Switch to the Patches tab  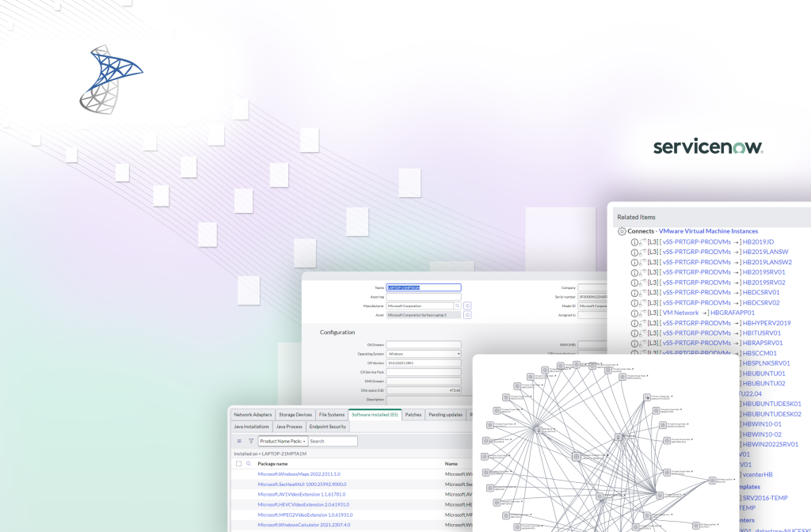click(x=413, y=415)
